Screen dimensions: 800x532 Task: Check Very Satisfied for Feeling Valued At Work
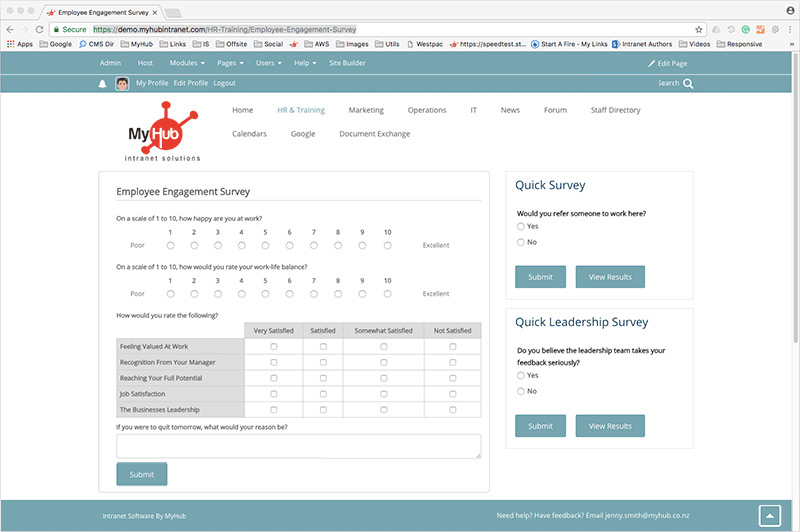(274, 346)
